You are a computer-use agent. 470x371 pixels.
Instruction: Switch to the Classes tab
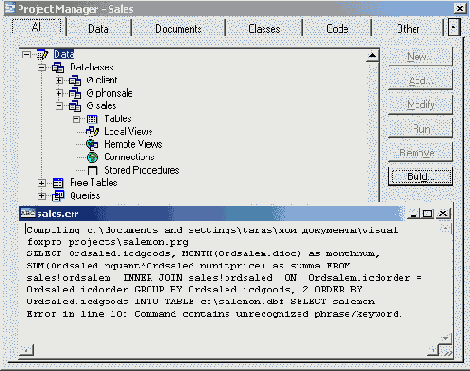click(x=264, y=29)
